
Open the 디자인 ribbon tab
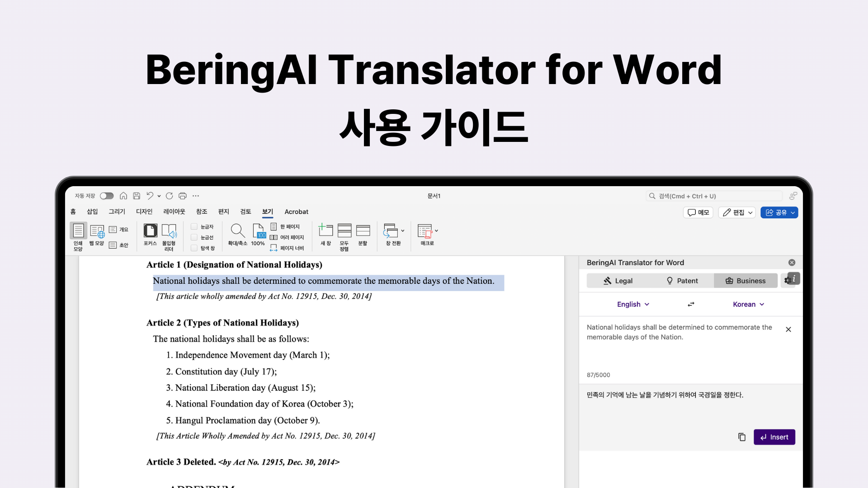pos(144,211)
